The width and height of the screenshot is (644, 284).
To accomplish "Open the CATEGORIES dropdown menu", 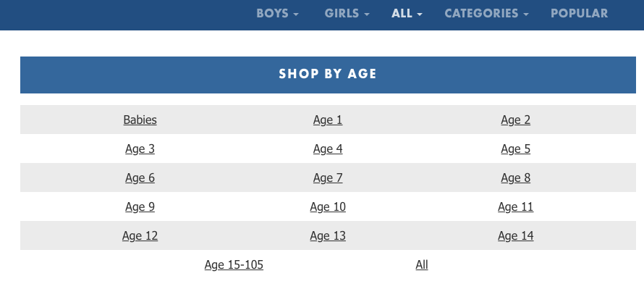I will click(486, 14).
